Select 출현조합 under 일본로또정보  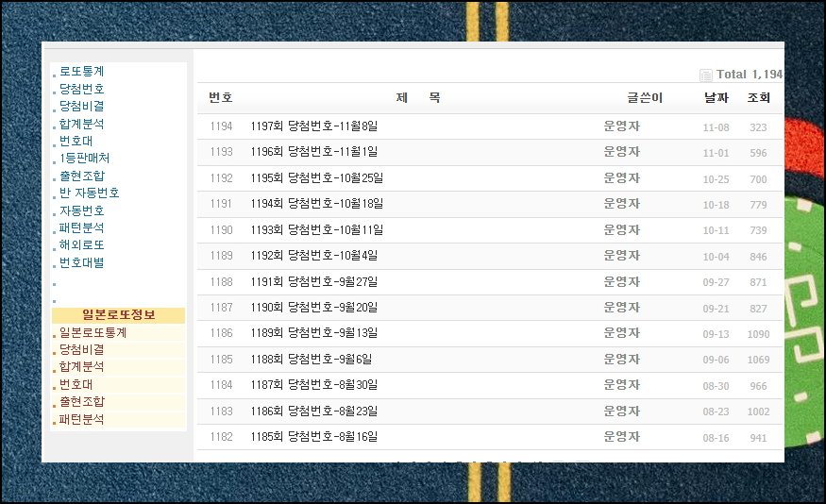(x=81, y=401)
